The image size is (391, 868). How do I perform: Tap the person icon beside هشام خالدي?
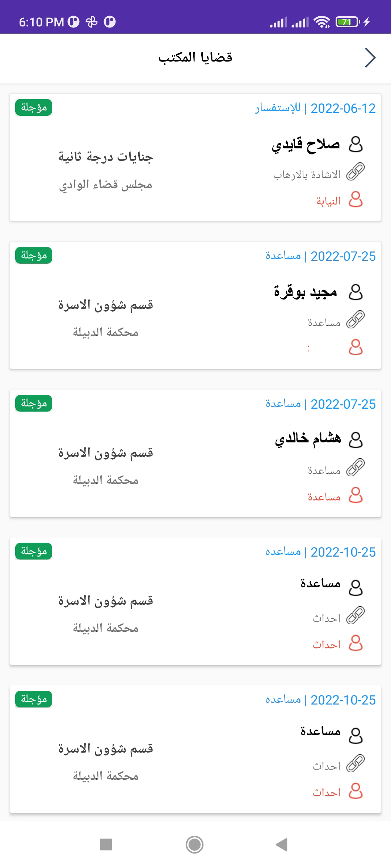(x=356, y=440)
